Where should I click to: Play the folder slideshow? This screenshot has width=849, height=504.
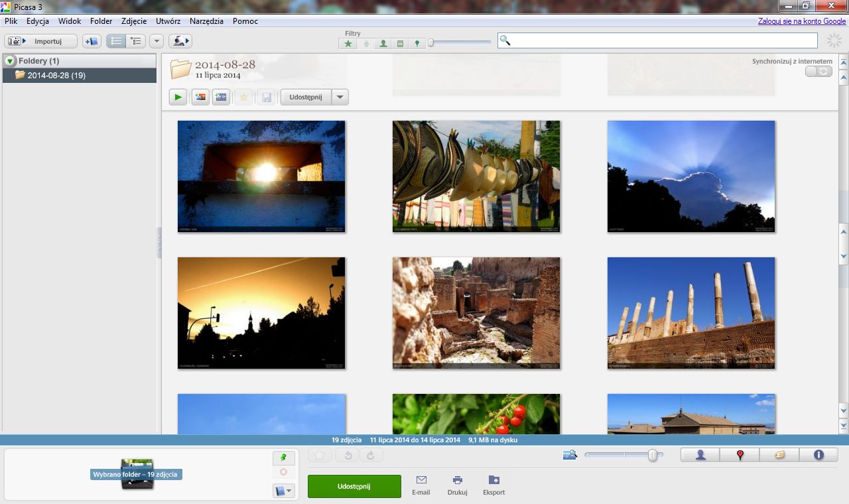pyautogui.click(x=178, y=97)
